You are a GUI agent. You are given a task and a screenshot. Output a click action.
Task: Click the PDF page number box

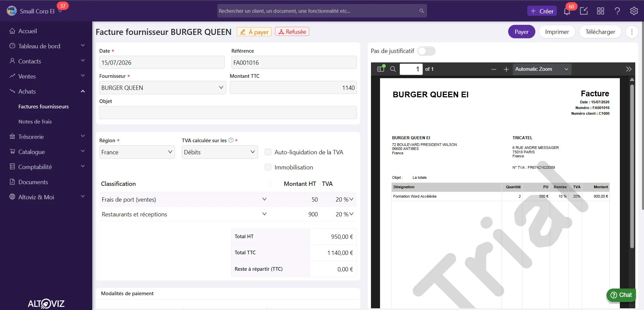coord(411,69)
